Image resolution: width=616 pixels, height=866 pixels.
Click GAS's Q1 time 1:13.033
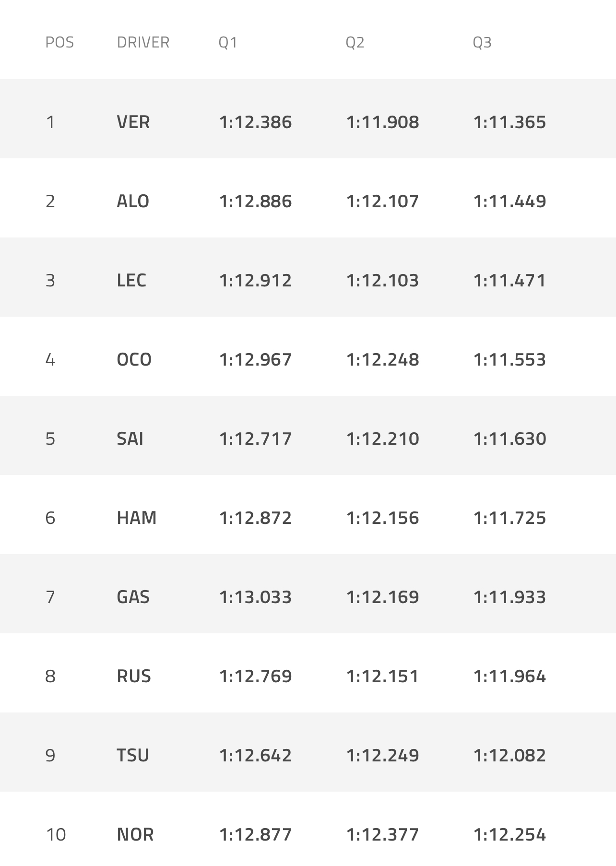click(255, 597)
